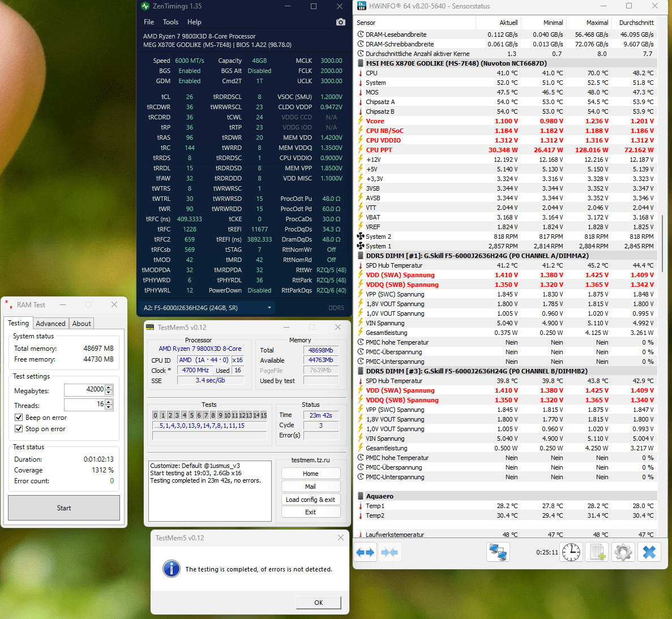
Task: Click thermometer icon on Temp1 row
Action: (x=361, y=506)
